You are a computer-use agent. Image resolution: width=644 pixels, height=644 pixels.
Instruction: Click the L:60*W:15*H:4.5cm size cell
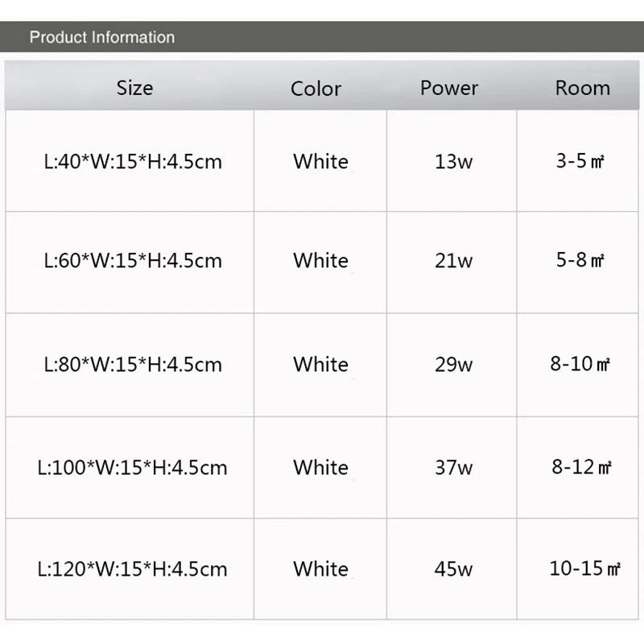(x=133, y=261)
